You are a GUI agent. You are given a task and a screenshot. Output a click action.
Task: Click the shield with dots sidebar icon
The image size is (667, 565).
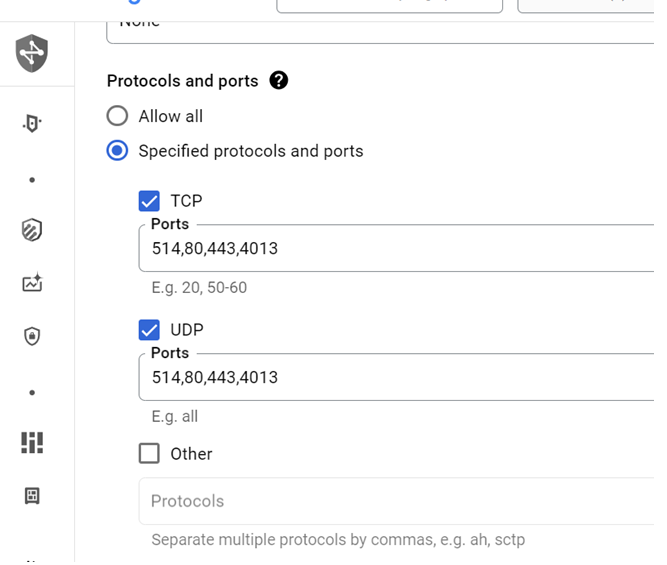pyautogui.click(x=32, y=123)
